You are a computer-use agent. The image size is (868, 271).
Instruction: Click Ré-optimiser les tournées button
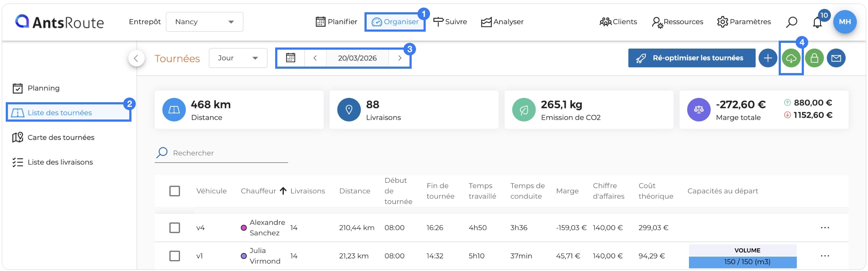[x=692, y=58]
